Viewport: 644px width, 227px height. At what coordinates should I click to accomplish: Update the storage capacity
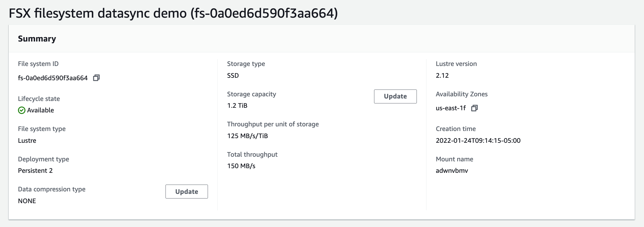[x=395, y=96]
